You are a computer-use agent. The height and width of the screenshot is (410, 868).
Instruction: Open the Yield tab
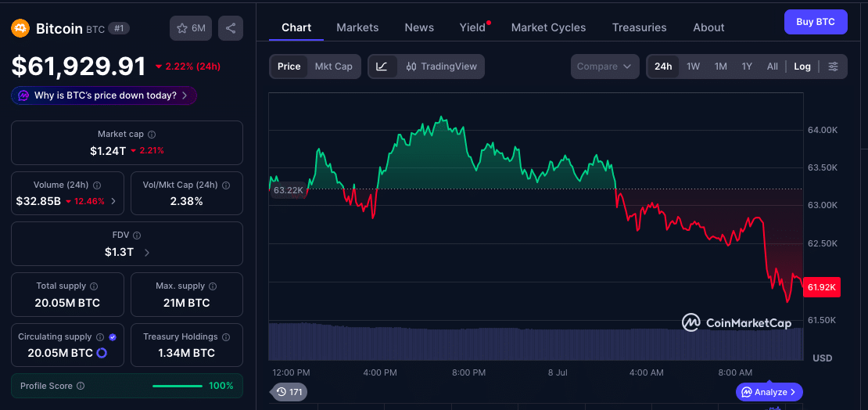[x=472, y=27]
